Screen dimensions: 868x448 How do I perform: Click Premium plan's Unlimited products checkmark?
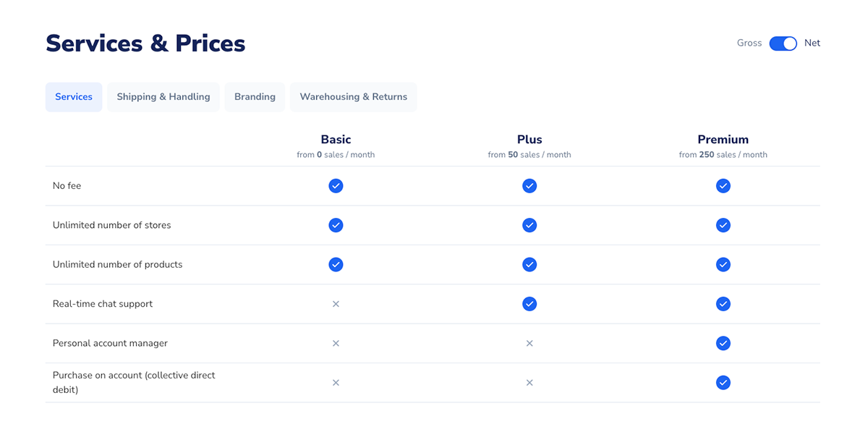coord(723,264)
